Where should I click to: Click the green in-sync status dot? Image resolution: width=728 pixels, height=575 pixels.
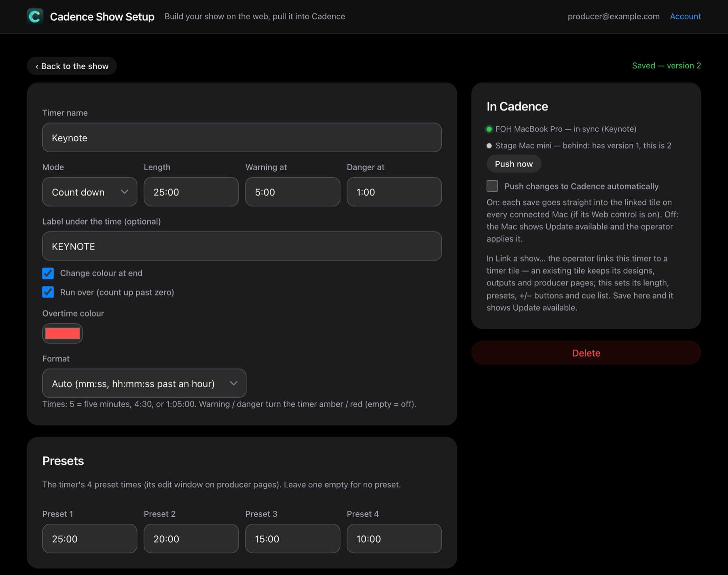tap(489, 129)
